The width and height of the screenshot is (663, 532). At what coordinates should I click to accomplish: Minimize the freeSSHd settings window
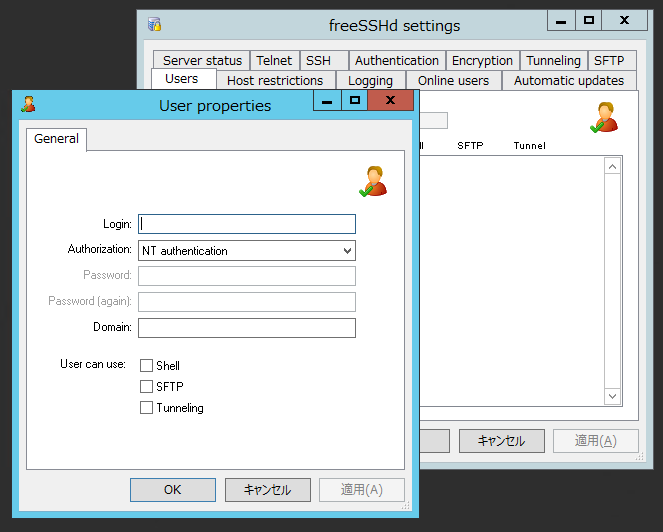[x=561, y=20]
